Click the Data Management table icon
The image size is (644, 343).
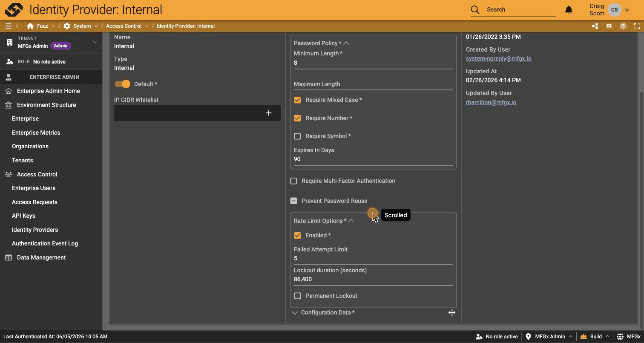click(9, 257)
